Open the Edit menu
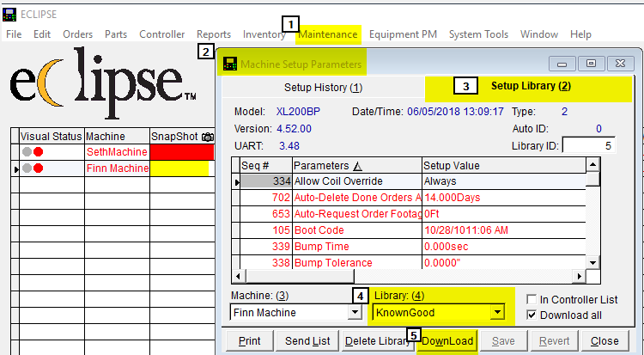This screenshot has height=355, width=644. (42, 34)
